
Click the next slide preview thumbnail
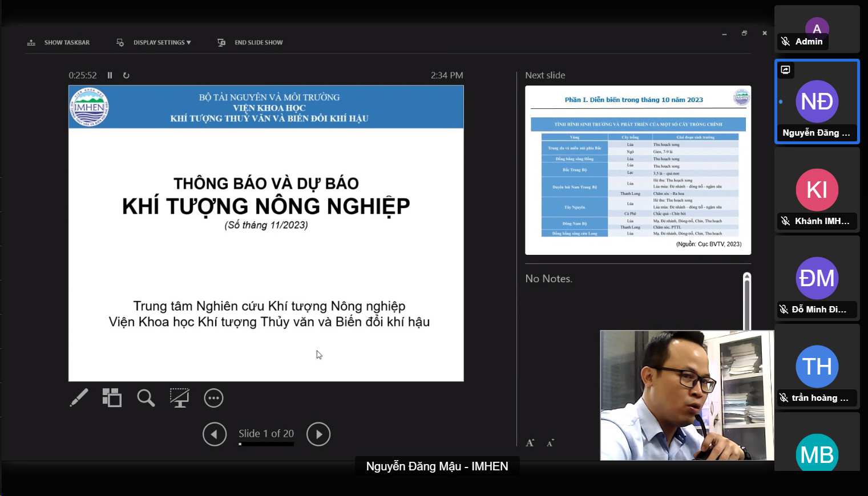(637, 170)
